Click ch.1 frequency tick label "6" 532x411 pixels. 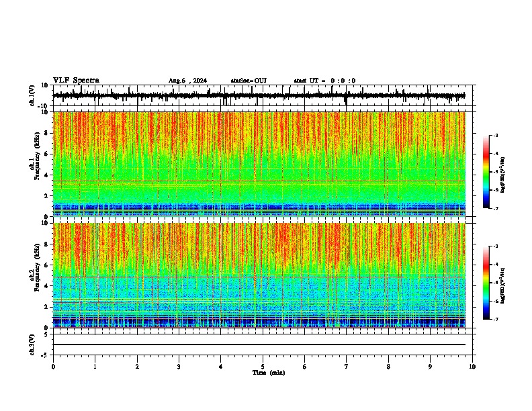tap(47, 154)
